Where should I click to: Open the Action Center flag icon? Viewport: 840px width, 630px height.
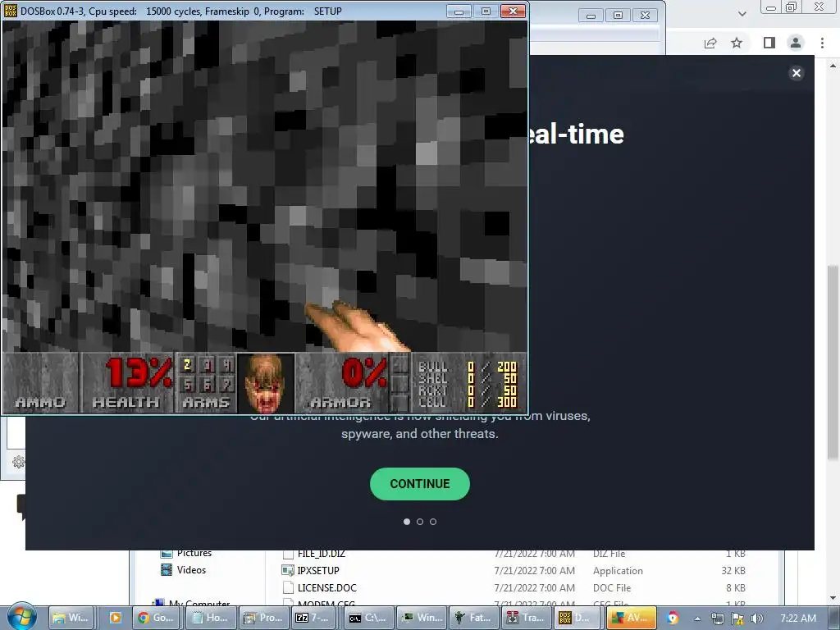pos(737,619)
